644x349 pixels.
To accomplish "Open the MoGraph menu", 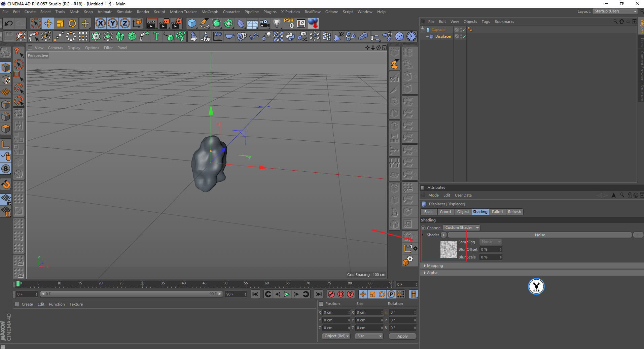I will click(210, 12).
